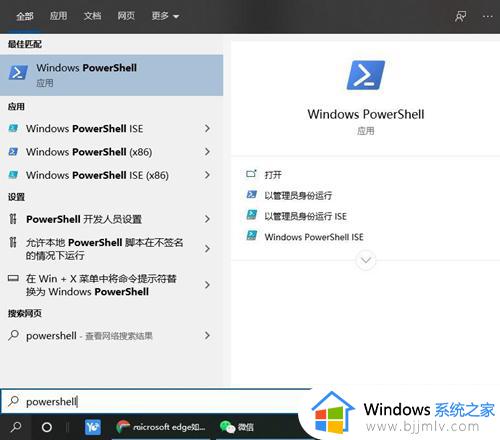Screen dimensions: 500x440
Task: Click the Windows PowerShell (x86) app icon
Action: (x=13, y=152)
